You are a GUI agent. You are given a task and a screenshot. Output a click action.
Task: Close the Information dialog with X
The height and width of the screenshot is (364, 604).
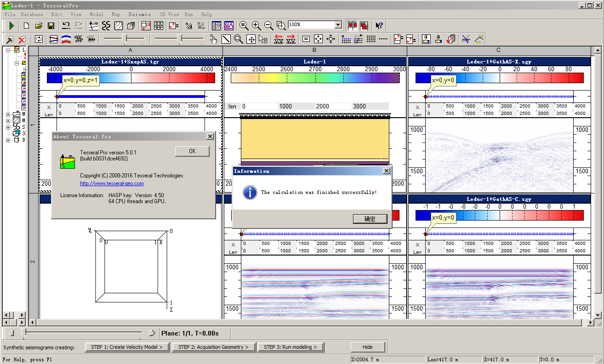coord(386,171)
